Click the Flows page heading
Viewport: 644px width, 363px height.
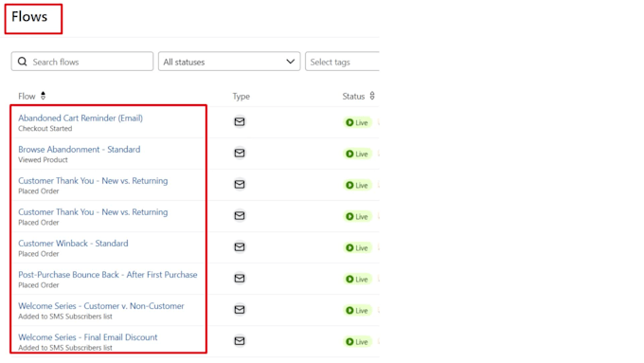tap(29, 17)
